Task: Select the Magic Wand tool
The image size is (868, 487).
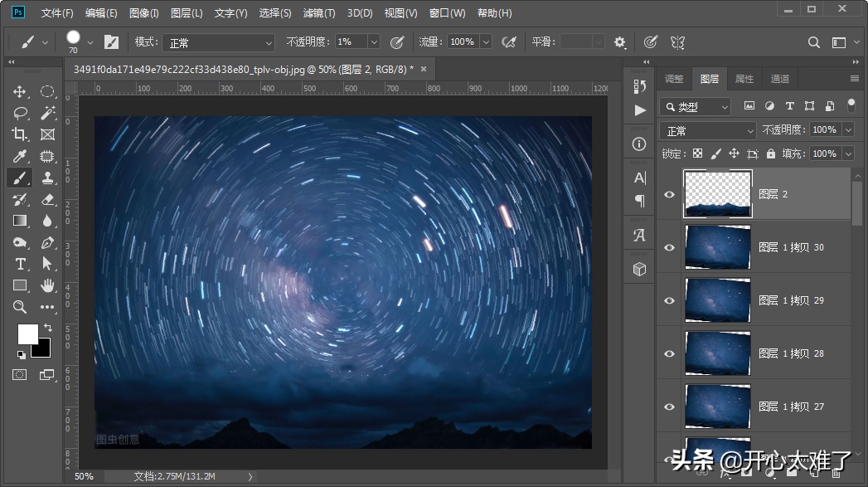Action: point(47,113)
